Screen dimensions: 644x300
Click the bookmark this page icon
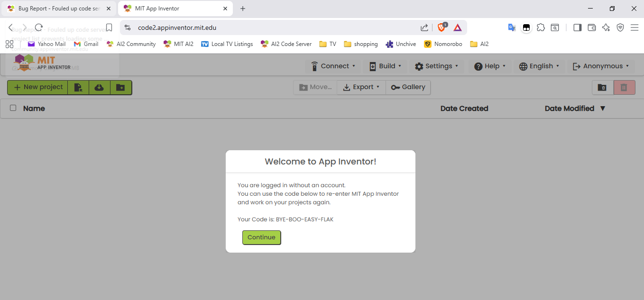(109, 27)
